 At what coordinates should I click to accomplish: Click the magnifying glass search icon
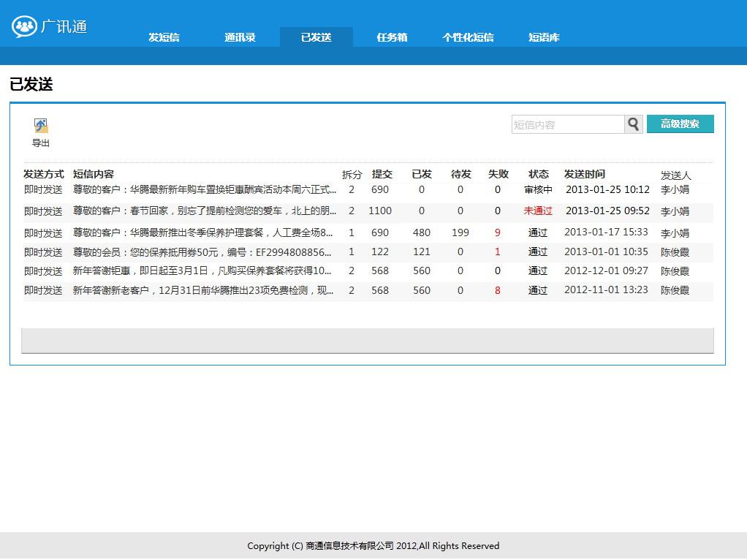coord(633,124)
